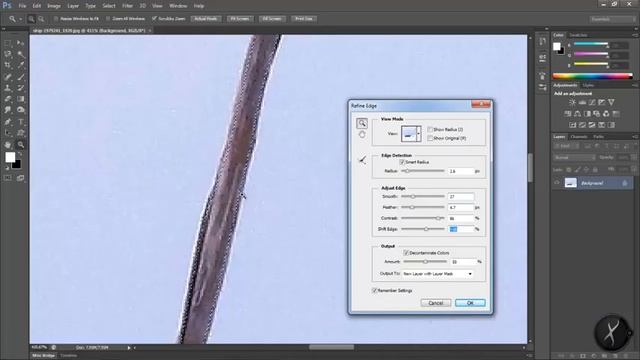Toggle Quick Mask mode icon
This screenshot has height=360, width=640.
click(x=8, y=178)
